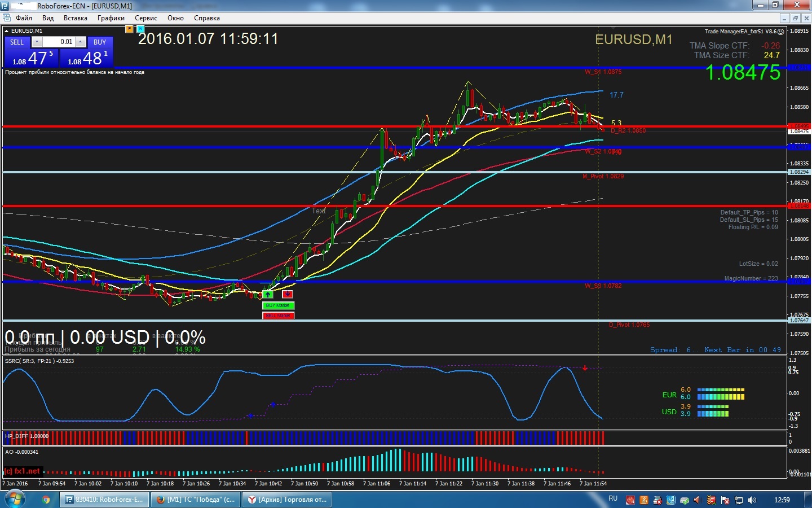This screenshot has width=812, height=508.
Task: Click the USD currency strength meter
Action: coord(695,410)
